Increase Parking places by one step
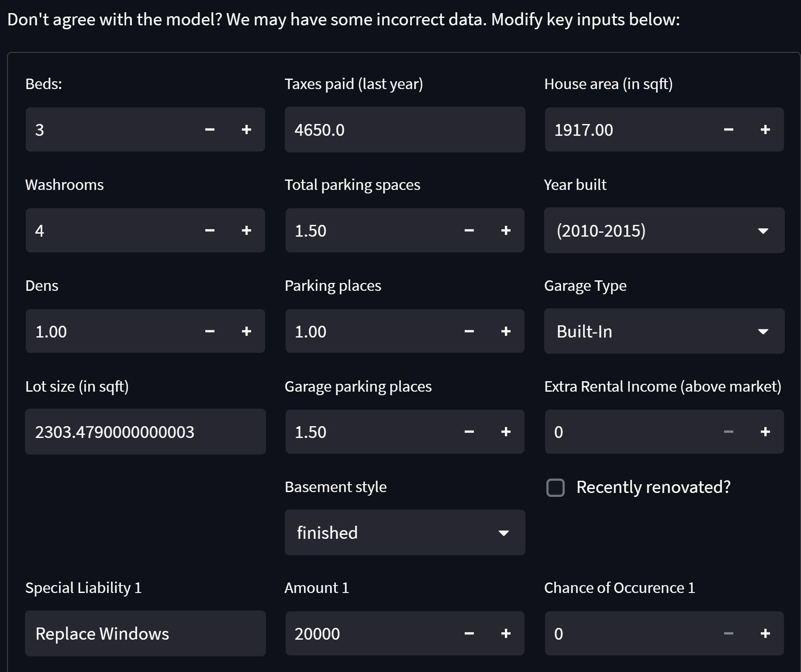The width and height of the screenshot is (801, 672). [506, 331]
